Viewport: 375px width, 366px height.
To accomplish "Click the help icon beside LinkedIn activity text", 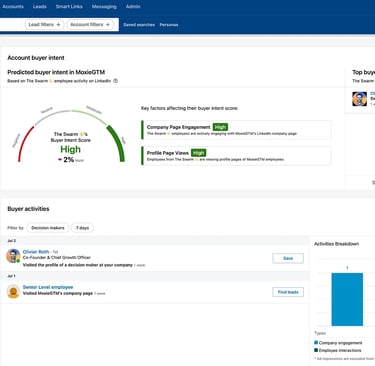I will 116,81.
